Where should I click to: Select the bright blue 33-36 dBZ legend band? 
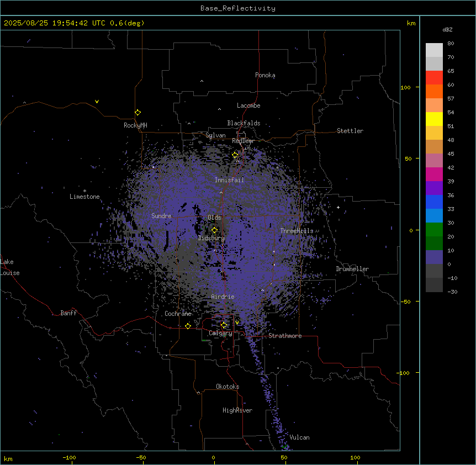click(434, 202)
